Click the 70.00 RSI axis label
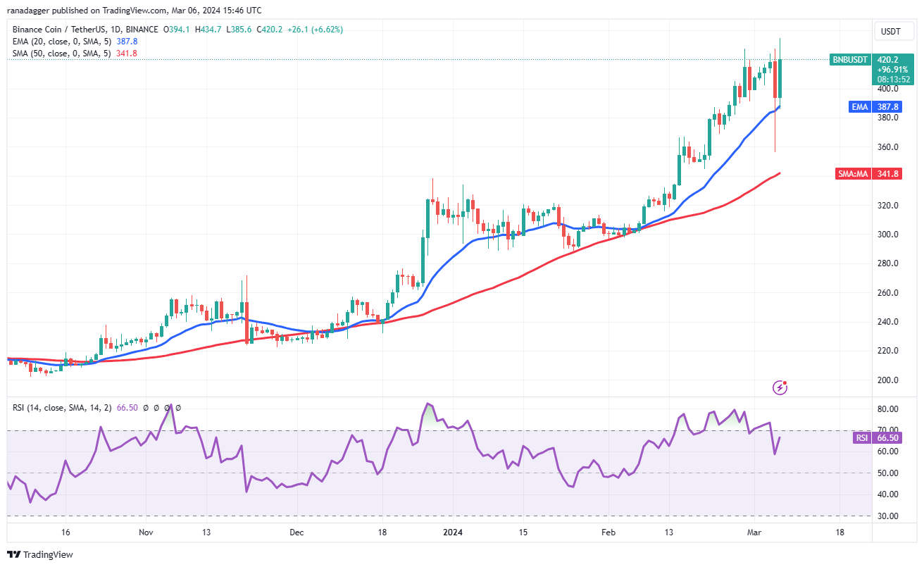This screenshot has width=924, height=567. [x=887, y=430]
